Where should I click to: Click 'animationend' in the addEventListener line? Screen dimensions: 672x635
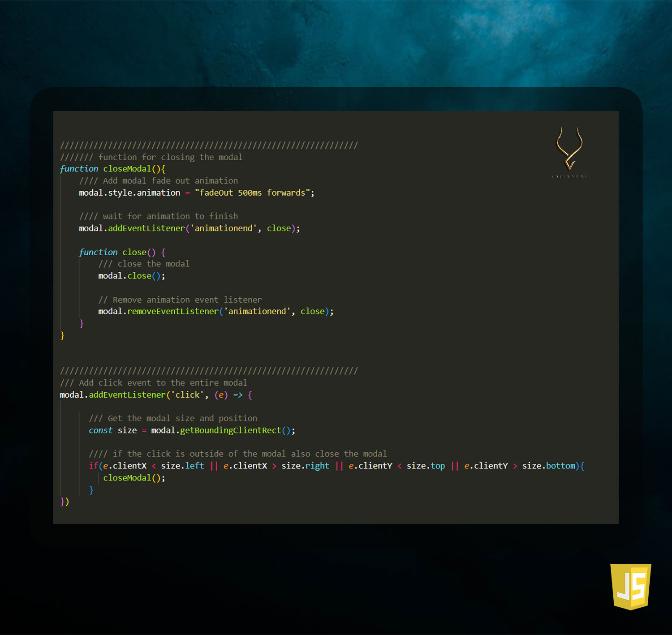pyautogui.click(x=224, y=228)
